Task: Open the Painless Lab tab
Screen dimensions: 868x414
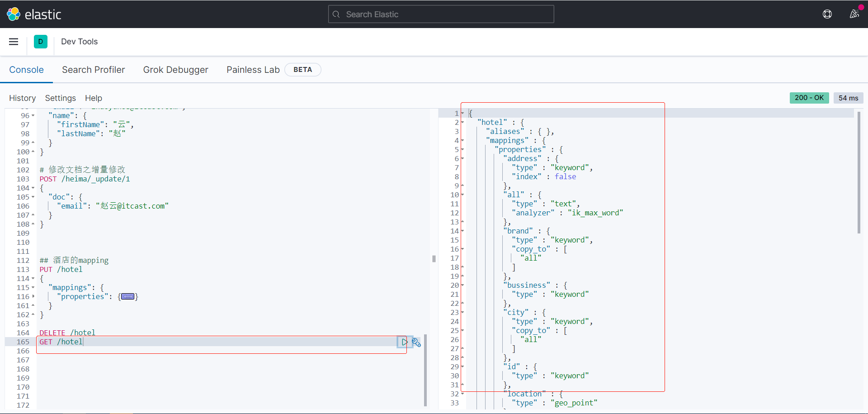Action: [253, 70]
